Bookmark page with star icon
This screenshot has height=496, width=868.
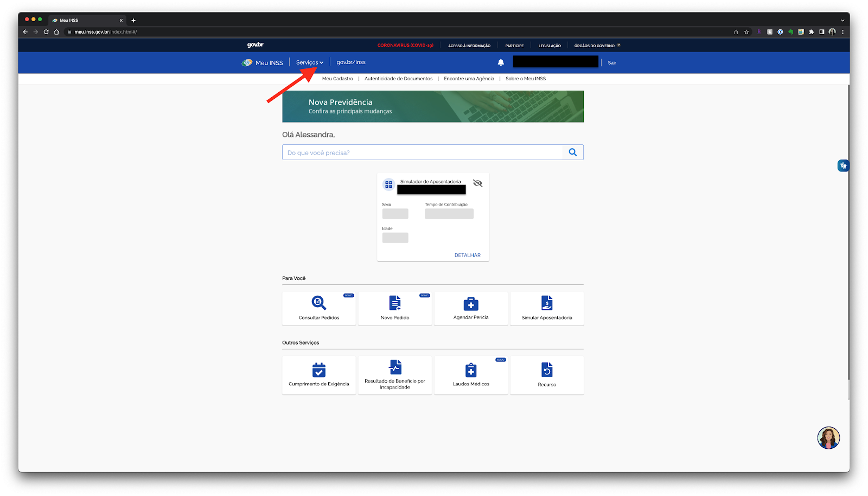coord(746,32)
